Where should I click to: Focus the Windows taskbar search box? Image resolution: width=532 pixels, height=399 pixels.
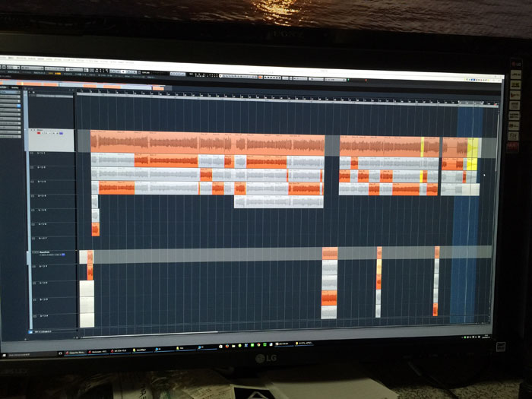point(32,355)
